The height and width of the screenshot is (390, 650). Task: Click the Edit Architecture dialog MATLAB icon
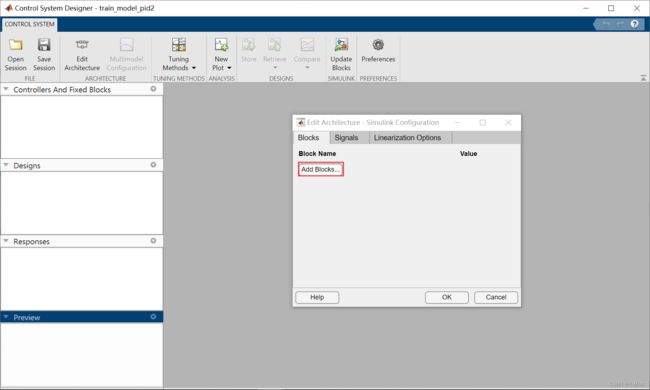(301, 122)
